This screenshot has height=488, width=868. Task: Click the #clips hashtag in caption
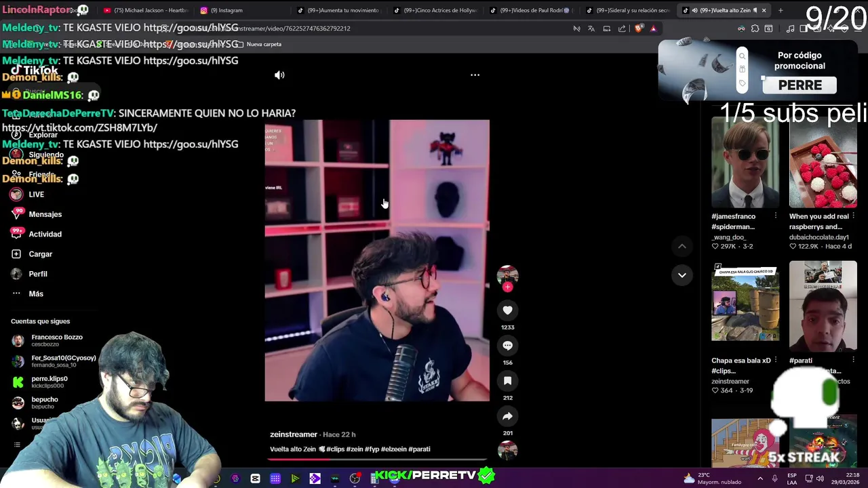pyautogui.click(x=335, y=449)
